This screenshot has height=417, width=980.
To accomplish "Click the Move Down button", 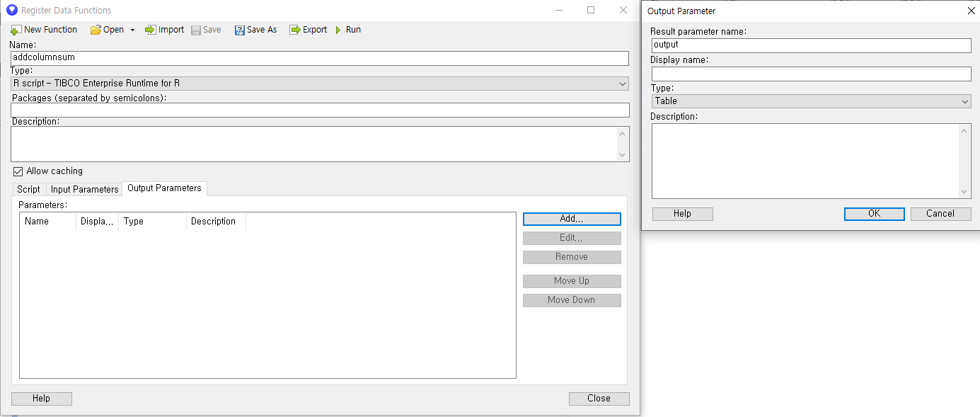I will pos(572,300).
